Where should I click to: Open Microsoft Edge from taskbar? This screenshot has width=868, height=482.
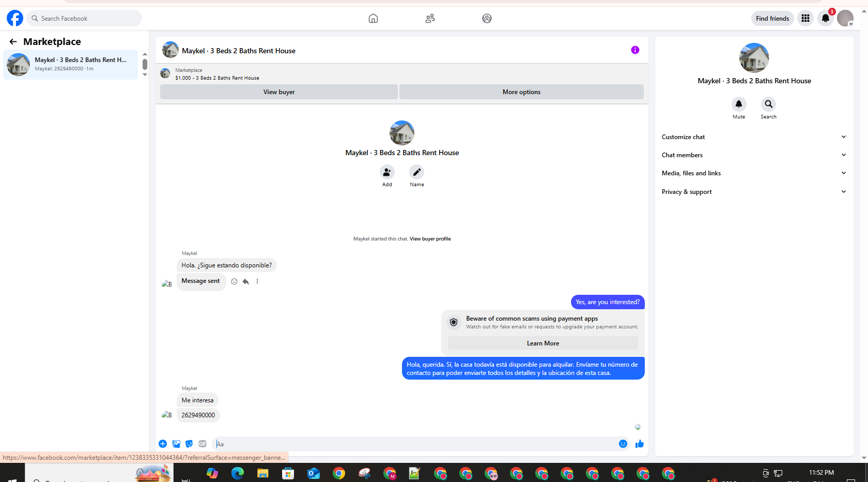pyautogui.click(x=238, y=473)
